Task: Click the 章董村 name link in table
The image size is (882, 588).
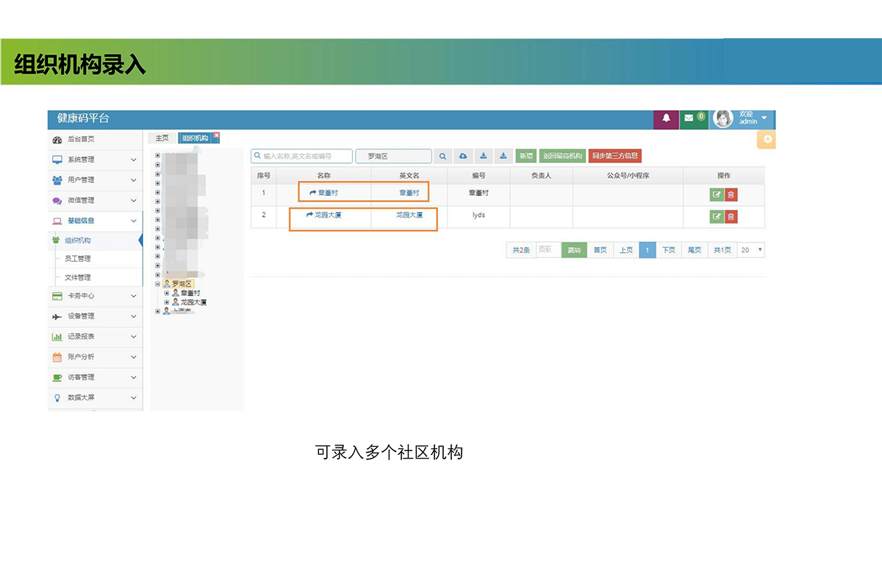Action: (323, 193)
